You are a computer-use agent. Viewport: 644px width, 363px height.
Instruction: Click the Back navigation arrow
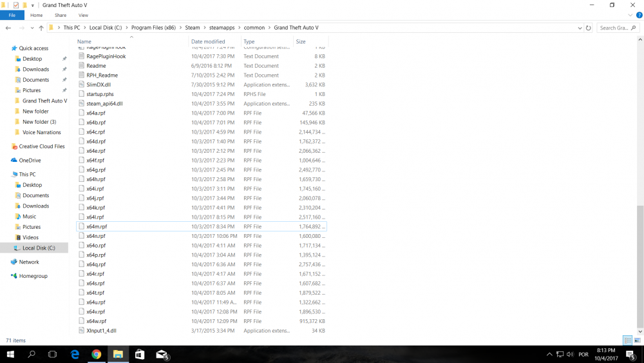[8, 28]
